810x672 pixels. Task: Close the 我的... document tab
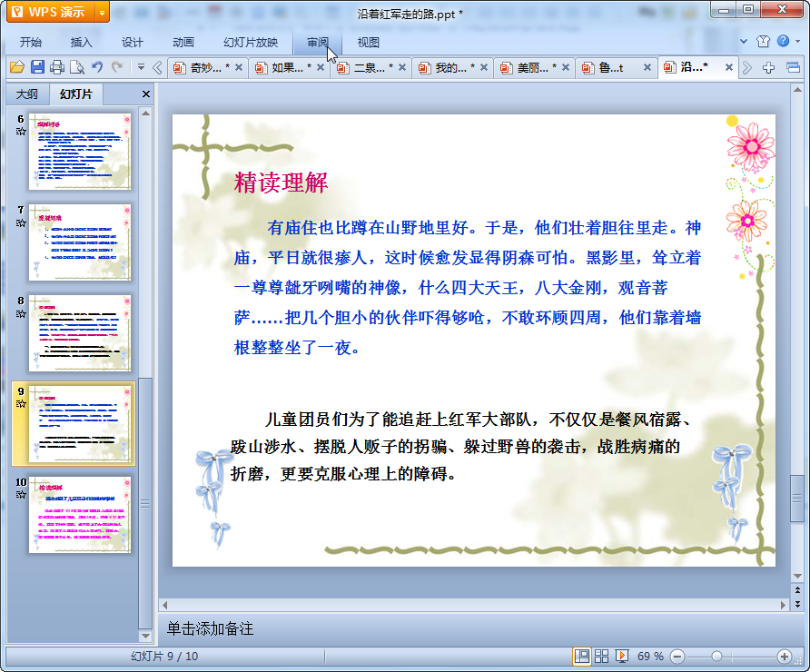click(483, 67)
